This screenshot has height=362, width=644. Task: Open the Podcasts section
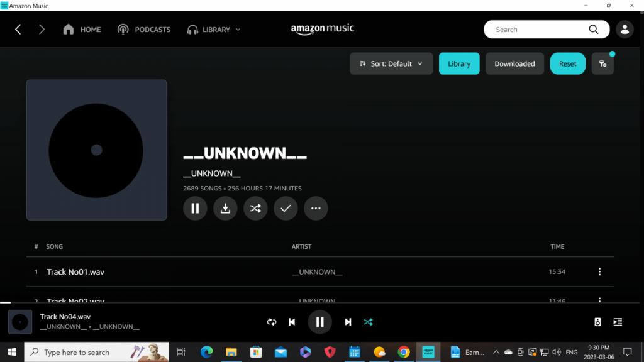(x=144, y=30)
